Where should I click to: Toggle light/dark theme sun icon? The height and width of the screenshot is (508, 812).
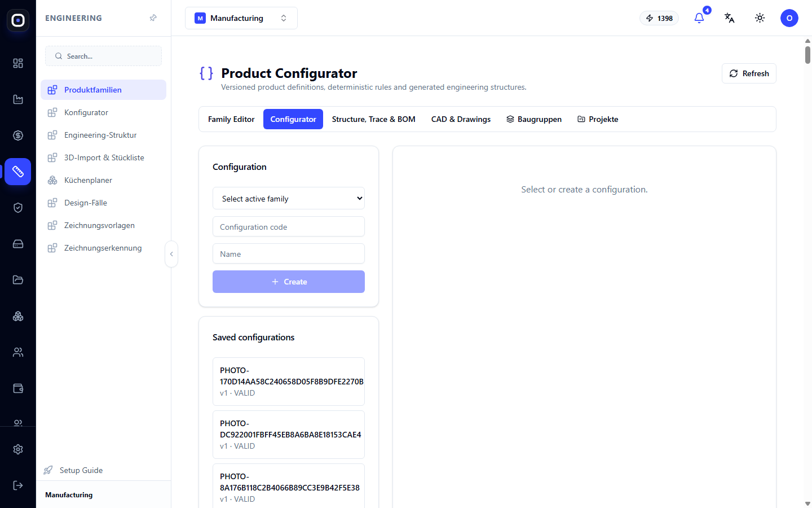(x=760, y=18)
